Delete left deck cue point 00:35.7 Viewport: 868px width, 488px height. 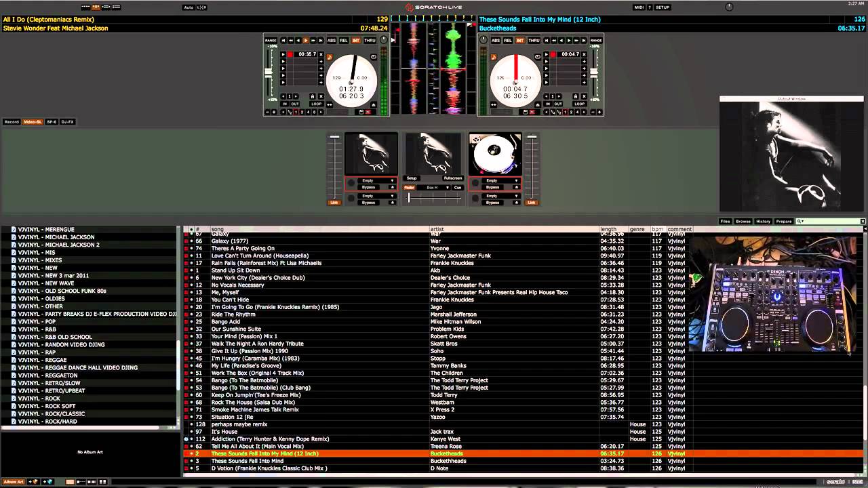point(321,54)
